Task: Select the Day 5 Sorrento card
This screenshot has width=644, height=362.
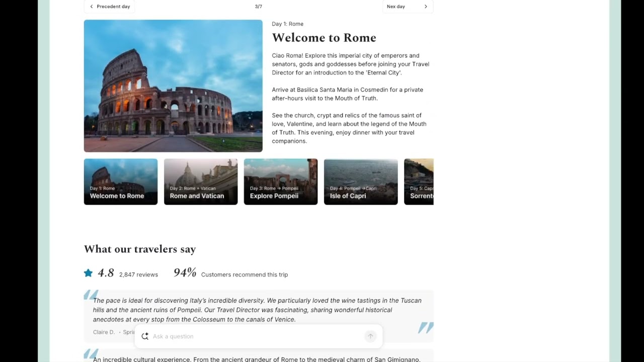Action: [419, 182]
